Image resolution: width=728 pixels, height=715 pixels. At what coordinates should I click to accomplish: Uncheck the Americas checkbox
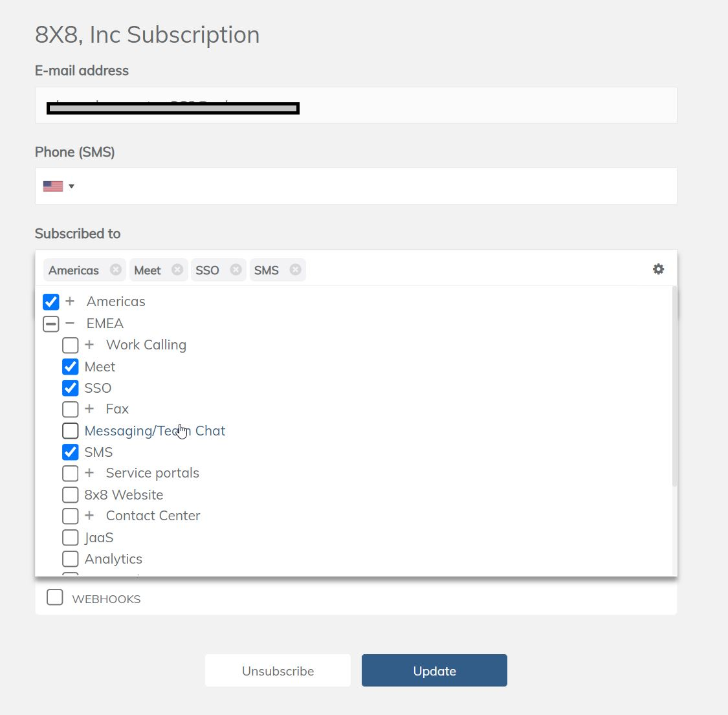point(51,302)
